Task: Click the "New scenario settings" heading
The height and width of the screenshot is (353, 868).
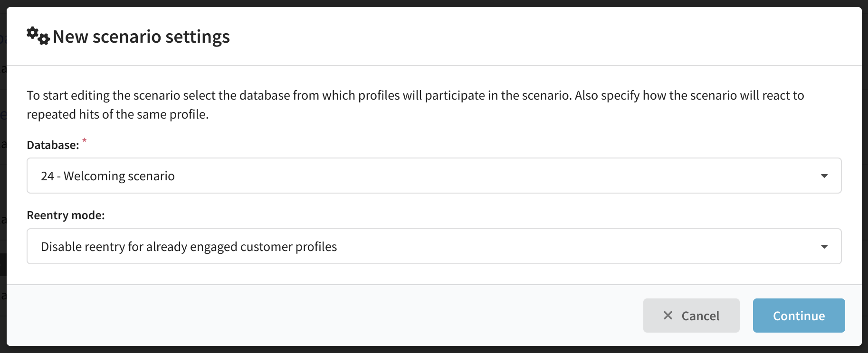Action: coord(141,37)
